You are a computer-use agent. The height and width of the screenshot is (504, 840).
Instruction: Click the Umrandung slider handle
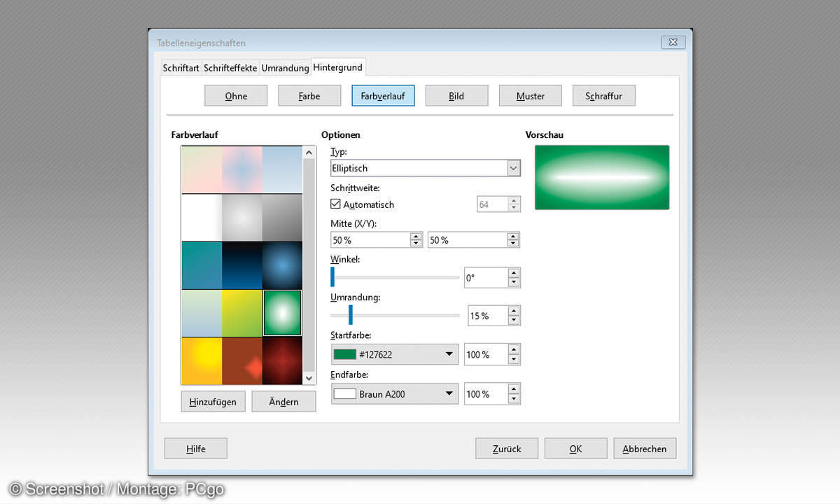351,316
